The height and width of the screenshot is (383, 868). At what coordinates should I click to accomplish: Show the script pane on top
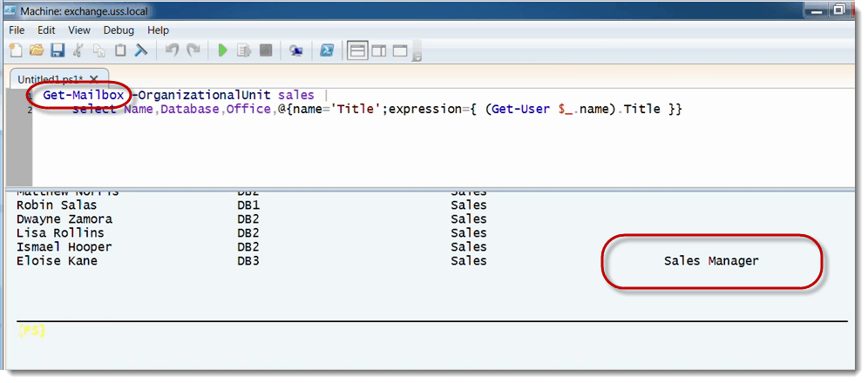pyautogui.click(x=356, y=50)
